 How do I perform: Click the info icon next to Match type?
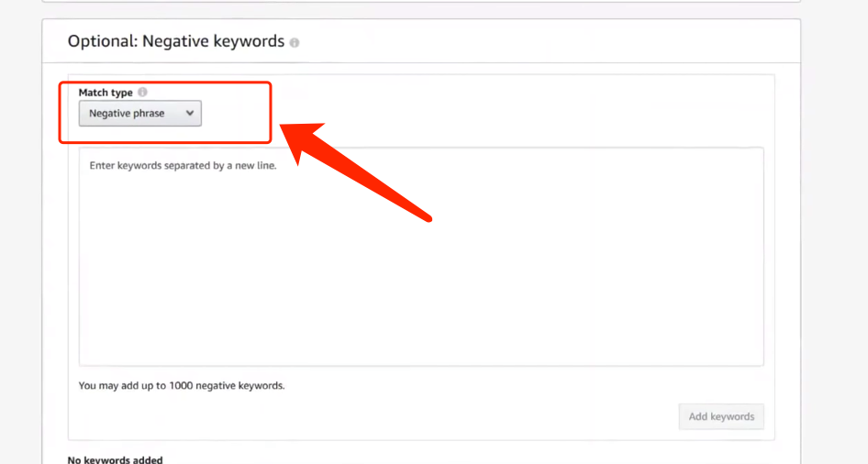pos(142,92)
